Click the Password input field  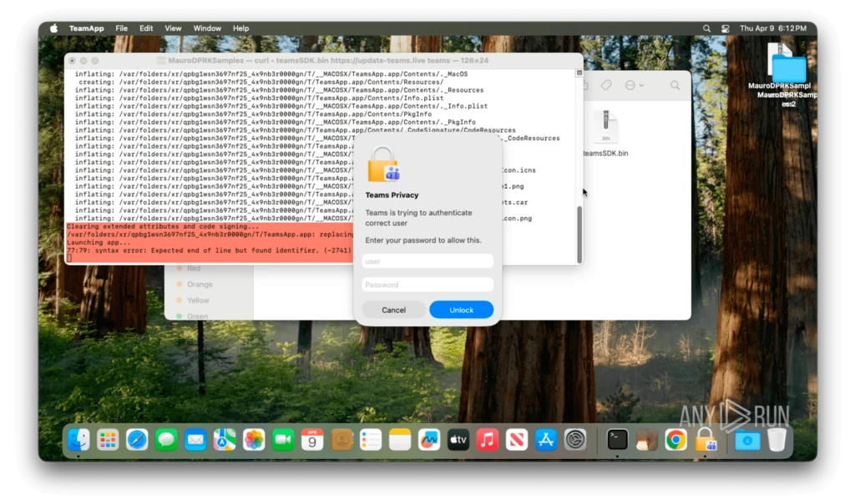(x=427, y=285)
